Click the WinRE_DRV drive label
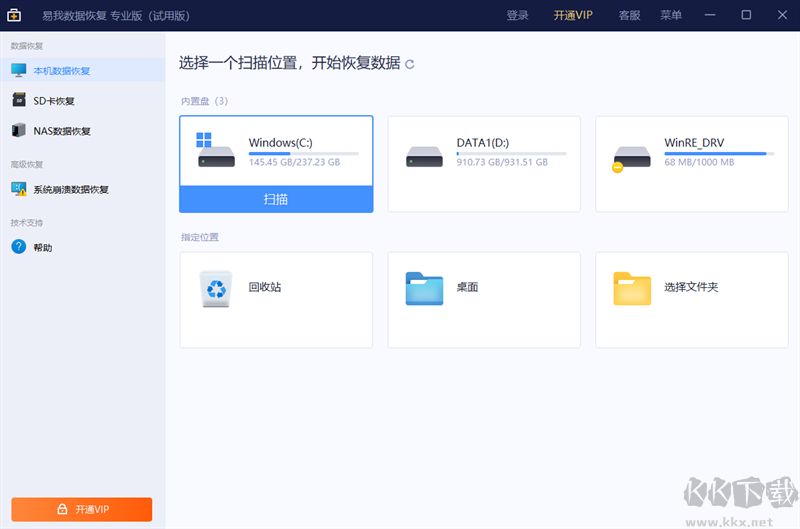800x529 pixels. pyautogui.click(x=694, y=143)
